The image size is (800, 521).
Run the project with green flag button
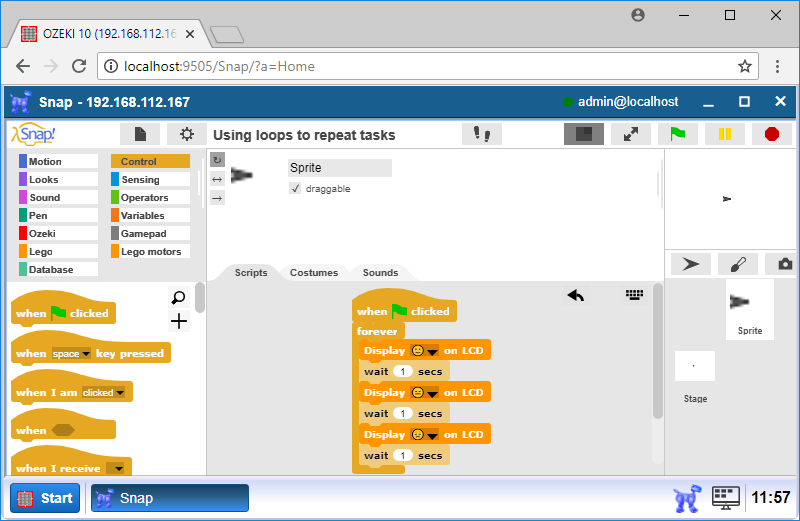click(678, 134)
